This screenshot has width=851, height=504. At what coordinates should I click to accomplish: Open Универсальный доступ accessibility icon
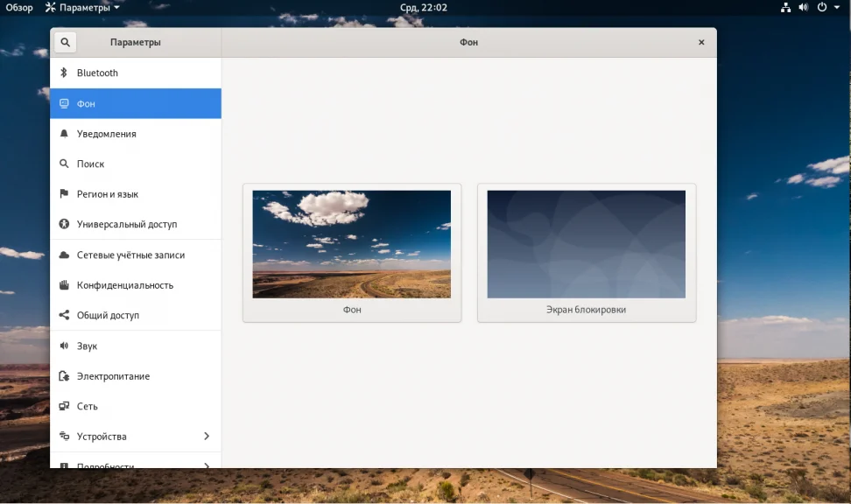(x=64, y=224)
